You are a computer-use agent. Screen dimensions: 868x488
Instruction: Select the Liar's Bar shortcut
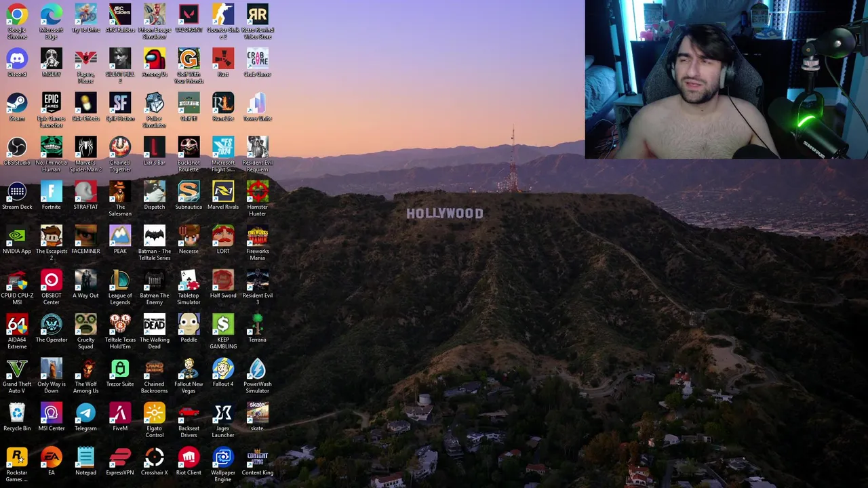(155, 147)
